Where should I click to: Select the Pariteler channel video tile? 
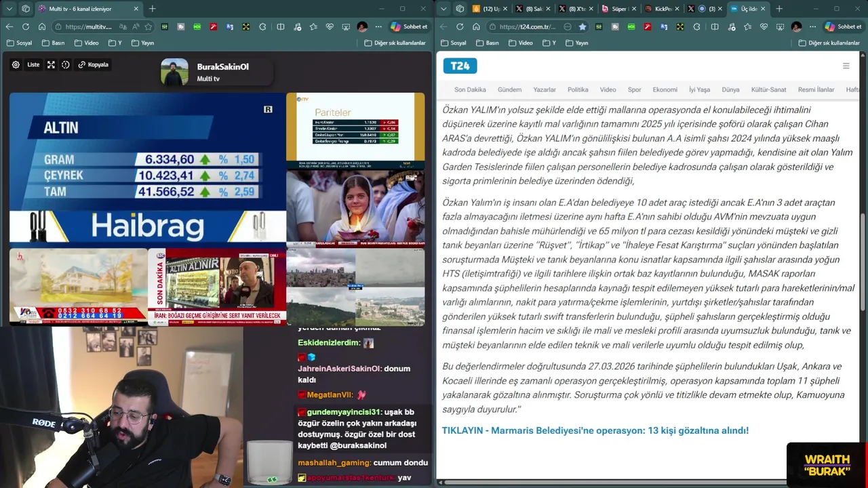click(x=355, y=131)
